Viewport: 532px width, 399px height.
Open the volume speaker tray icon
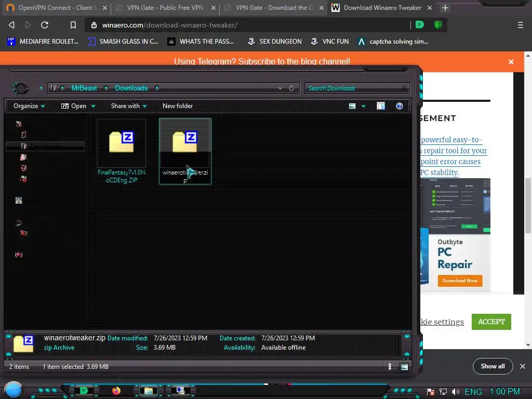tap(455, 392)
